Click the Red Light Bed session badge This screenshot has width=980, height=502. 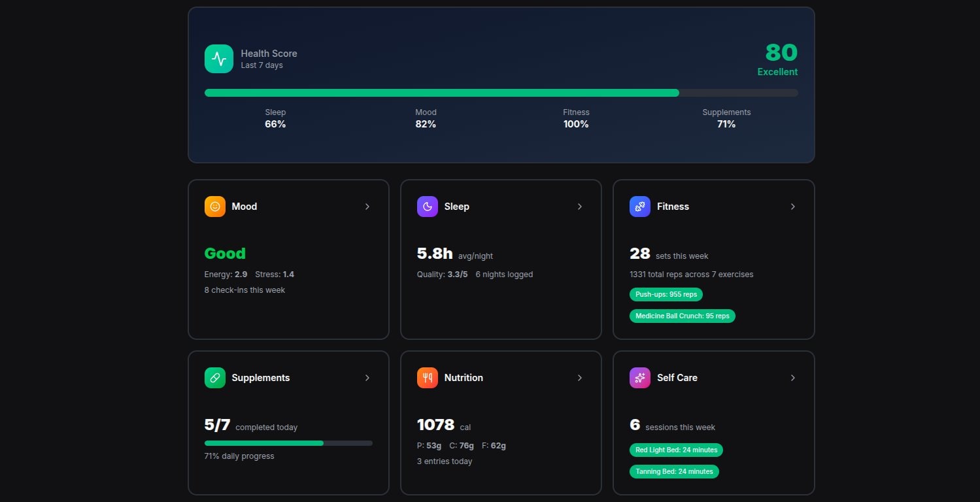click(x=675, y=450)
